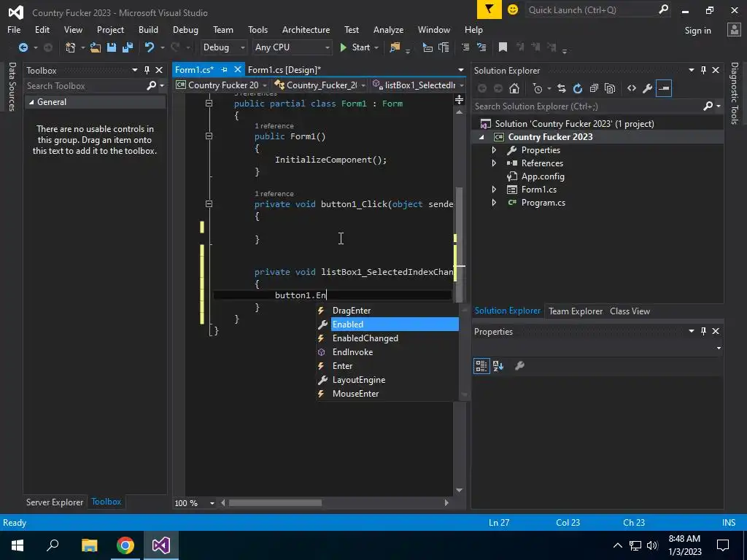
Task: Save current file with the Save icon
Action: (x=112, y=47)
